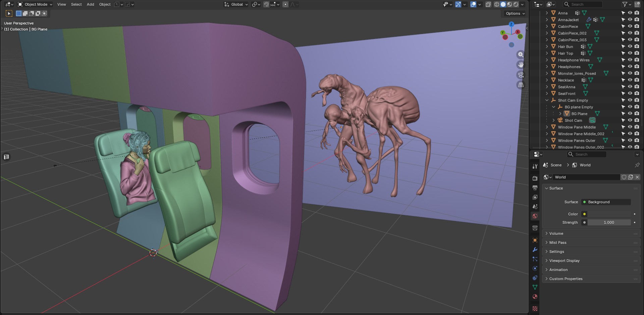The width and height of the screenshot is (644, 315).
Task: Collapse the Shot Cam Empty tree row
Action: pyautogui.click(x=547, y=100)
